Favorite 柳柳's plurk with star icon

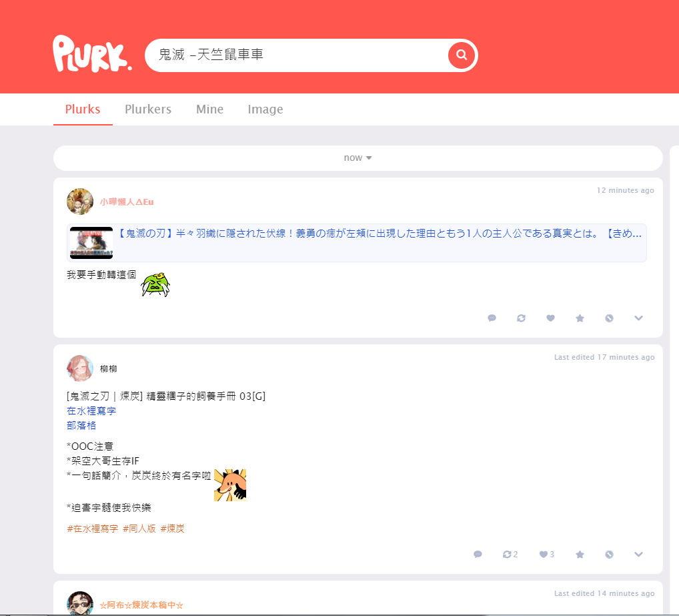580,554
